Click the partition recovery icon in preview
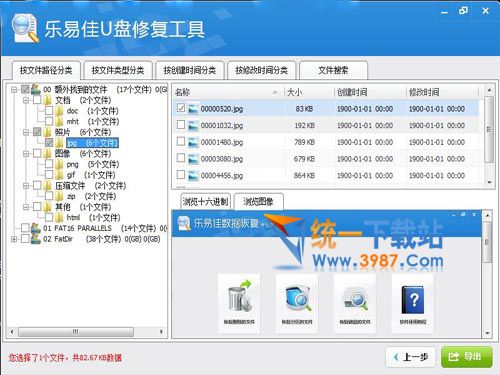 point(297,297)
